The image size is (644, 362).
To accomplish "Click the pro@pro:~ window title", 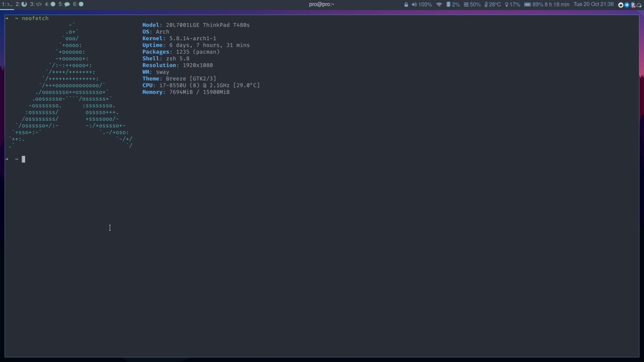I will pos(321,5).
